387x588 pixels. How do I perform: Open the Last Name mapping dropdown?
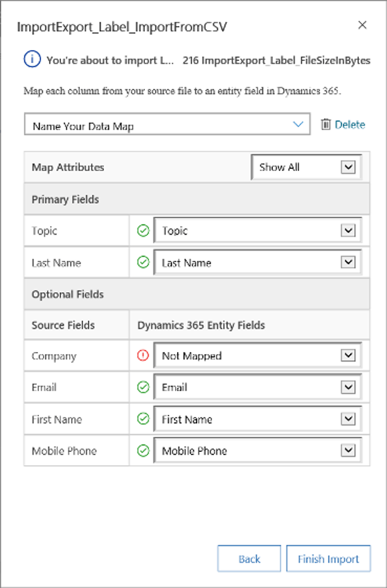click(349, 262)
